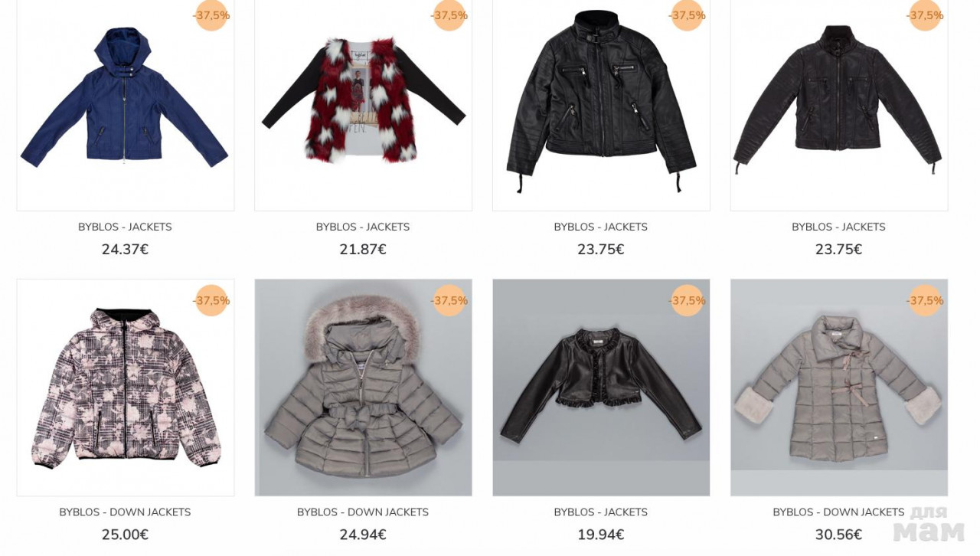Open BYBLOS - DOWN JACKETS link priced 25.00€
Screen dimensions: 980x556
pos(125,512)
